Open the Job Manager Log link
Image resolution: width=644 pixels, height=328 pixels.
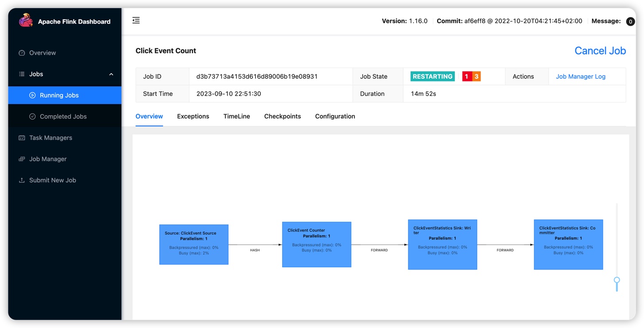pos(580,77)
